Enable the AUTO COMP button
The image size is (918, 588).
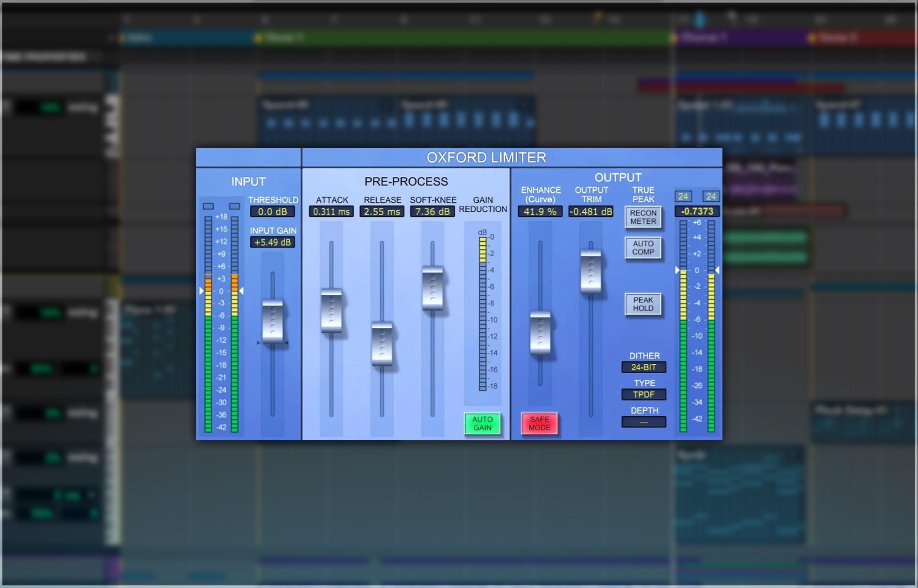coord(643,248)
